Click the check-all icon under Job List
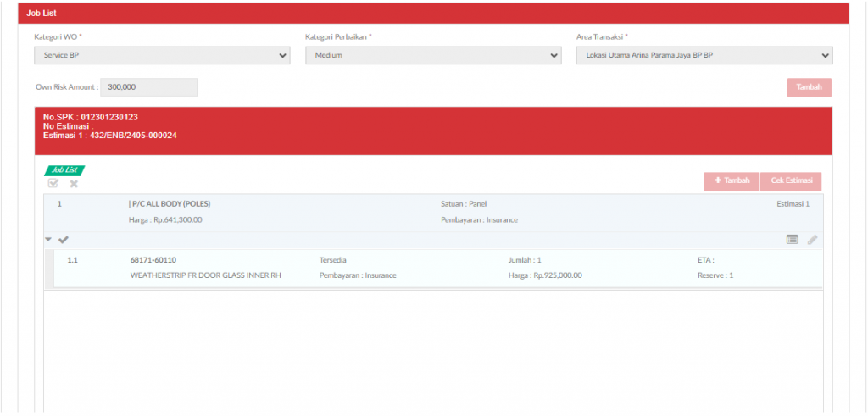 (x=53, y=184)
